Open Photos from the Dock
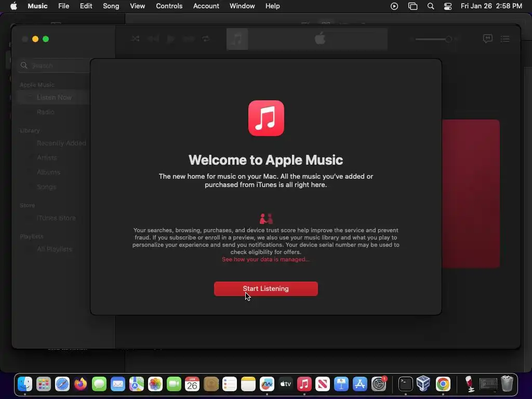 point(155,384)
